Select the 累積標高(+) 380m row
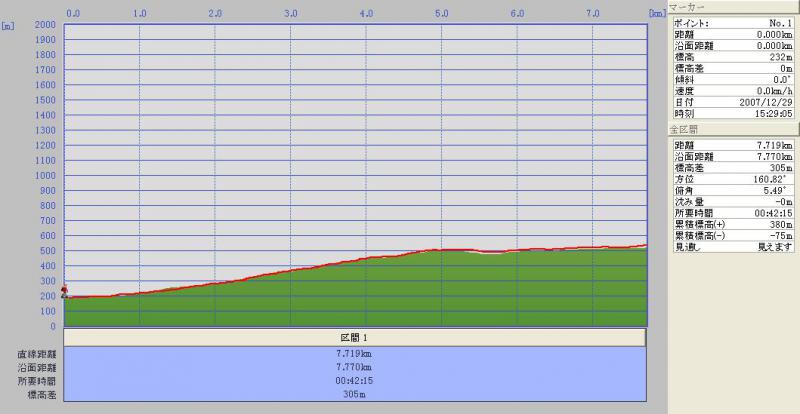 733,224
